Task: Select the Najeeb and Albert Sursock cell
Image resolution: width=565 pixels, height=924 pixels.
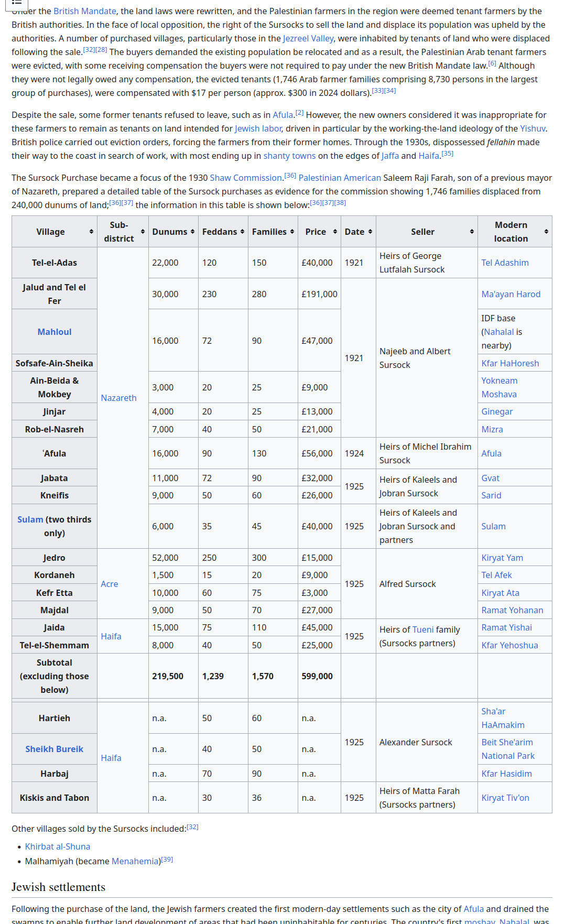Action: (427, 358)
